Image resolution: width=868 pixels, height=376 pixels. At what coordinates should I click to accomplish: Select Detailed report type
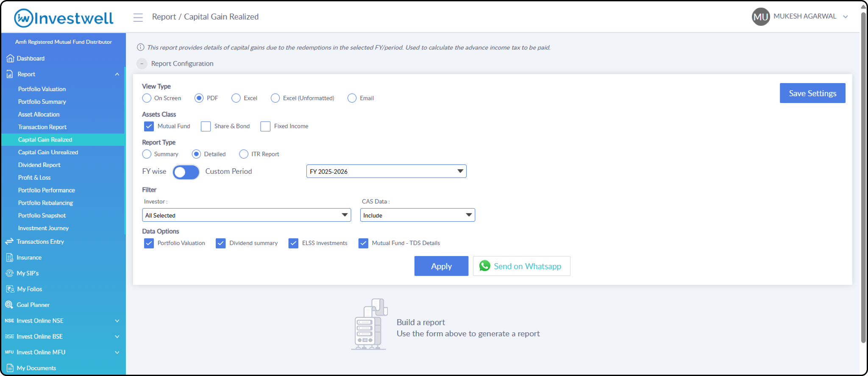[196, 154]
